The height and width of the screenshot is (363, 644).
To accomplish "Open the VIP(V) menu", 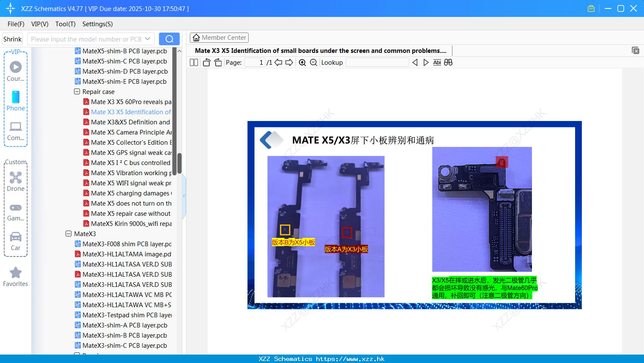I will (40, 24).
